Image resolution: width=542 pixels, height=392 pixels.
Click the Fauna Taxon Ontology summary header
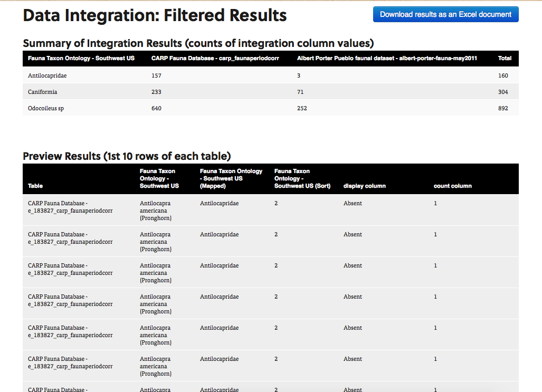pyautogui.click(x=81, y=58)
